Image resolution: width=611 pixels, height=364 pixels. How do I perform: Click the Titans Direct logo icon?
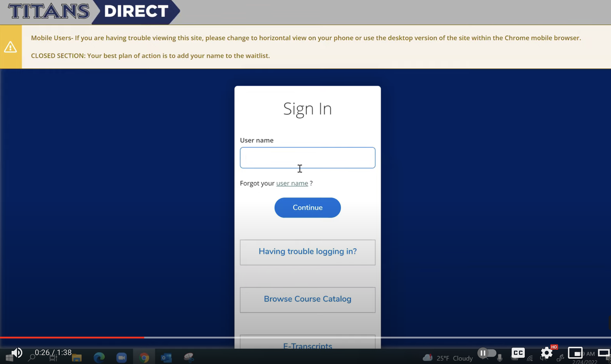(x=91, y=12)
